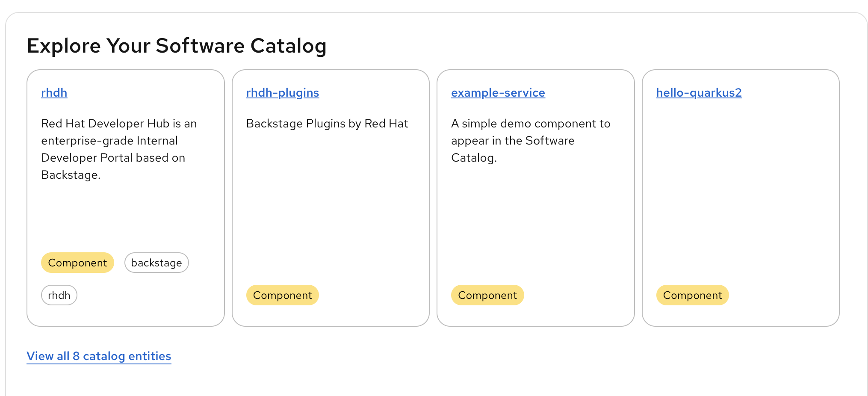Click the backstage tag chip
The image size is (868, 396).
click(156, 263)
